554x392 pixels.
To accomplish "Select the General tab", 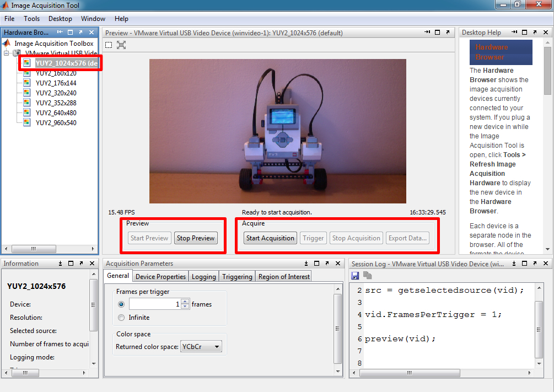I will [118, 276].
